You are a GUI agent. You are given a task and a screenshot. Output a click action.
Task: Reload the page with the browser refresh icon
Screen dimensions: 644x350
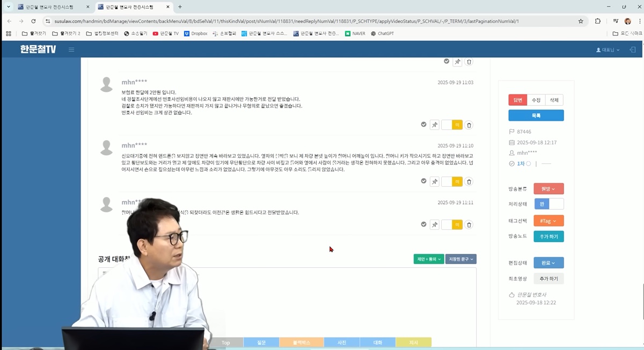[x=33, y=21]
